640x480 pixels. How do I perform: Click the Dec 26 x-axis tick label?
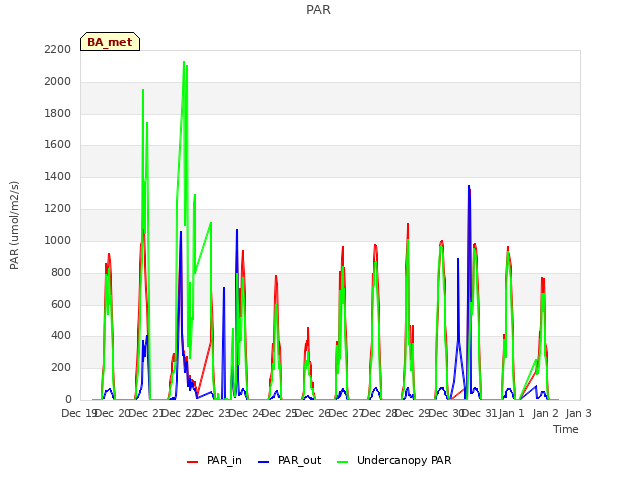312,413
